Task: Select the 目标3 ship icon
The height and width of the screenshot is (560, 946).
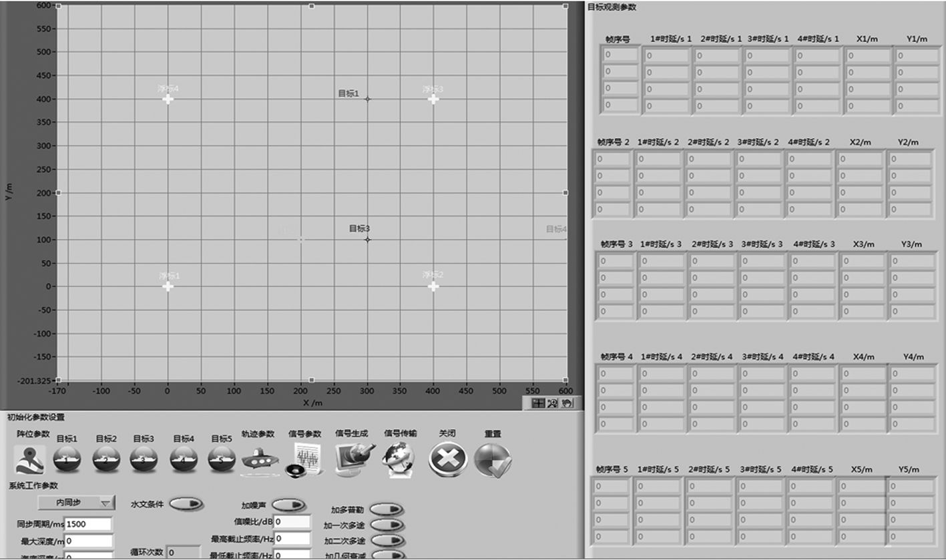Action: pos(143,459)
